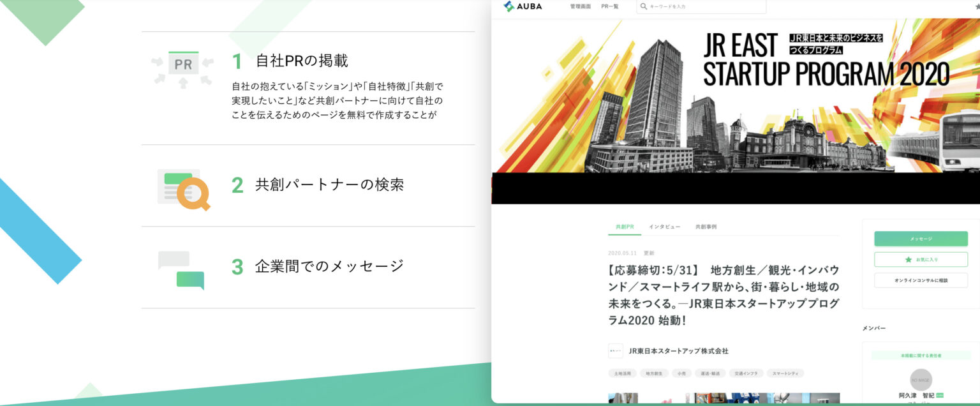
Task: Click the JR東日本スタートアップ company avatar icon
Action: tap(615, 350)
